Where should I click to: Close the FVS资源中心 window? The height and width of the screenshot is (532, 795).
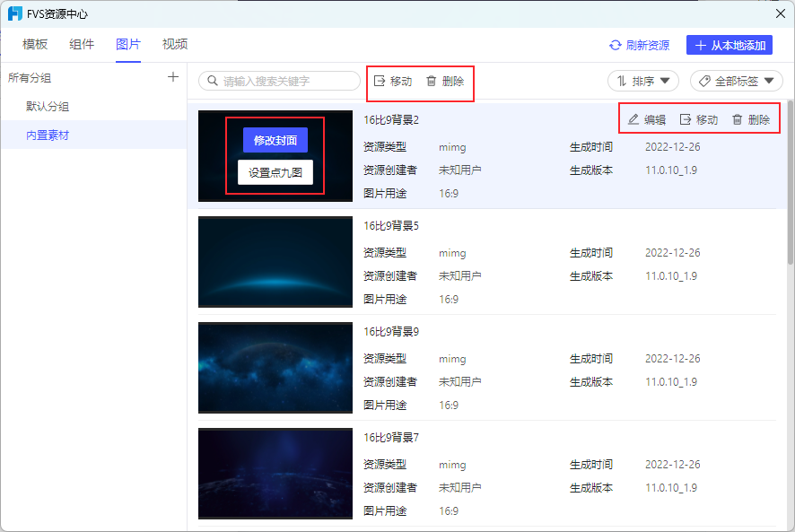click(781, 13)
